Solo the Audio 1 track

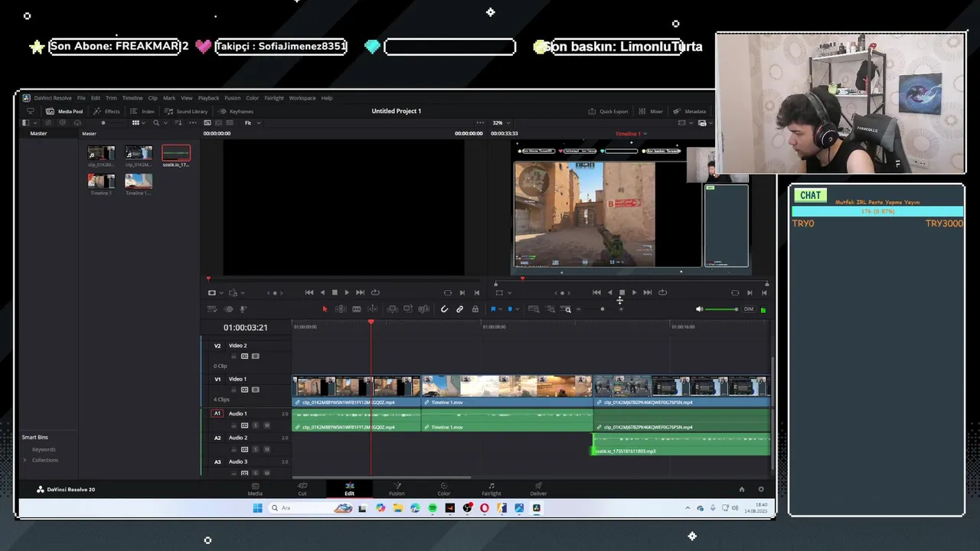(256, 425)
